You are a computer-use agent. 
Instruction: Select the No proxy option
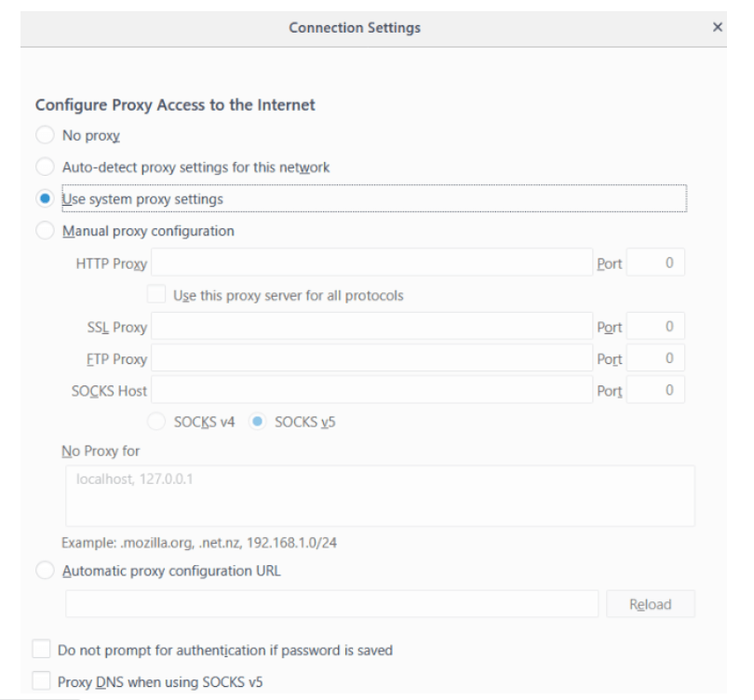tap(45, 135)
